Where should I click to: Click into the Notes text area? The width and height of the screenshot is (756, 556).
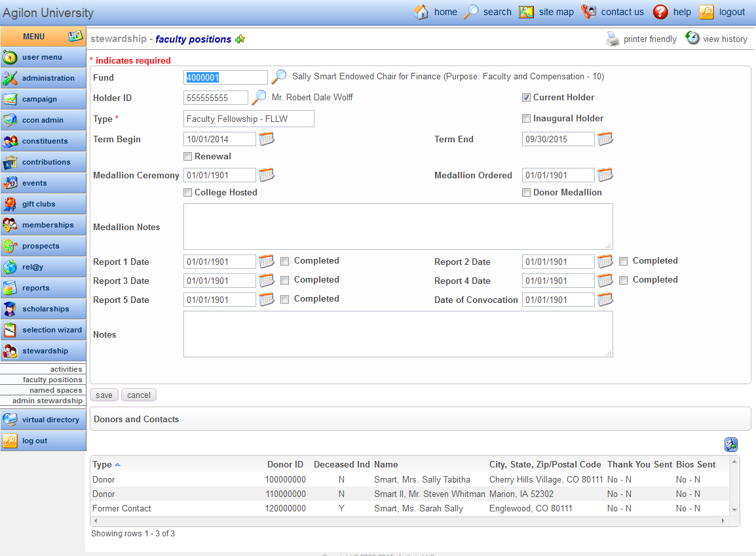[398, 334]
